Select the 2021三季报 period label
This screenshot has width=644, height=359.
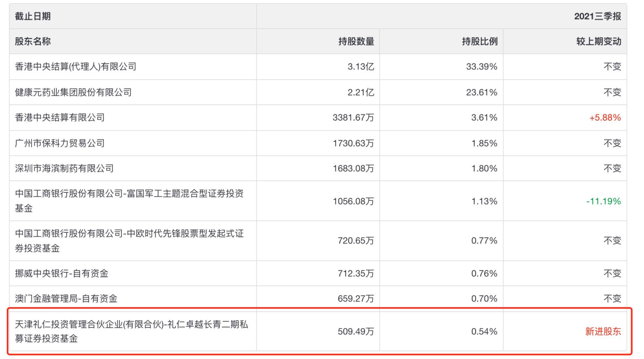pyautogui.click(x=597, y=16)
